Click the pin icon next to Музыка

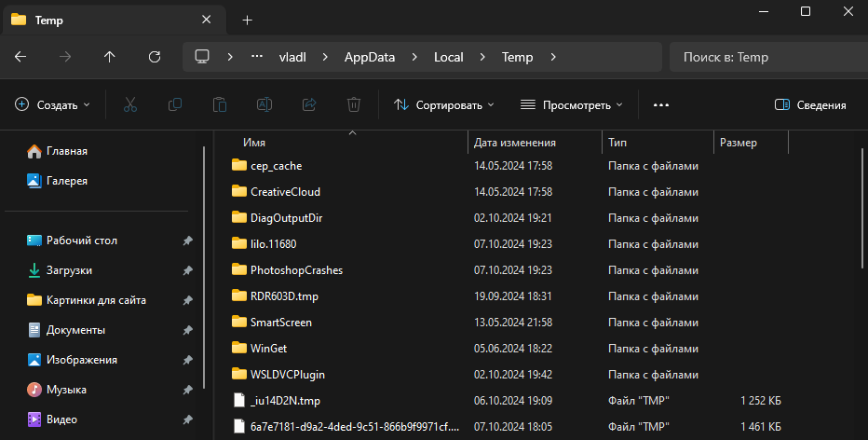(187, 390)
